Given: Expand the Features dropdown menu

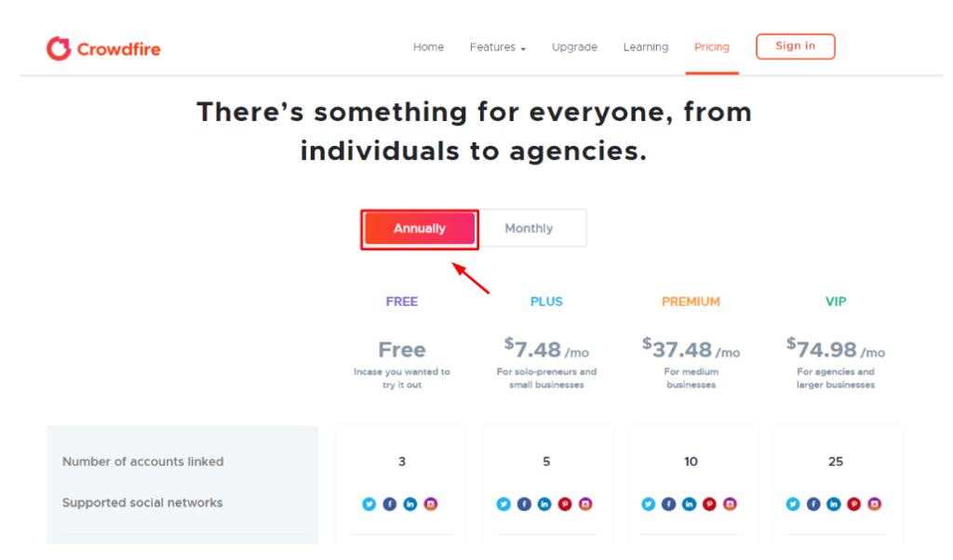Looking at the screenshot, I should tap(497, 47).
